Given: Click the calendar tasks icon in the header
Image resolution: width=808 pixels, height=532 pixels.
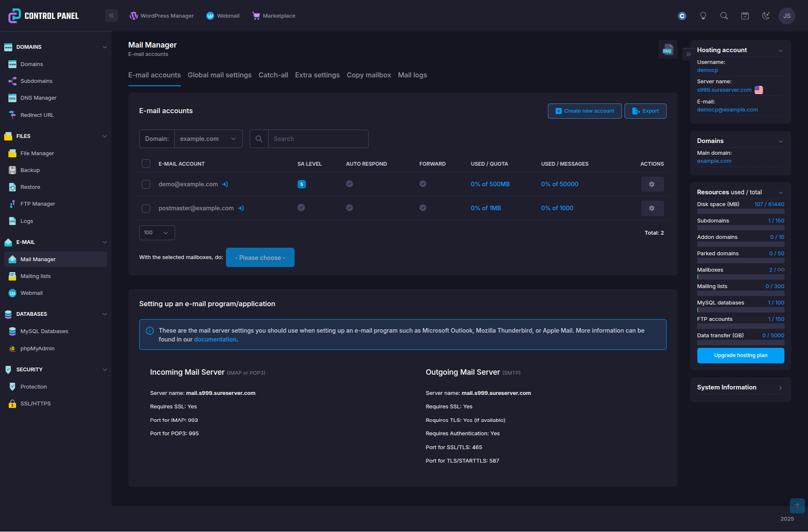Looking at the screenshot, I should pos(745,16).
